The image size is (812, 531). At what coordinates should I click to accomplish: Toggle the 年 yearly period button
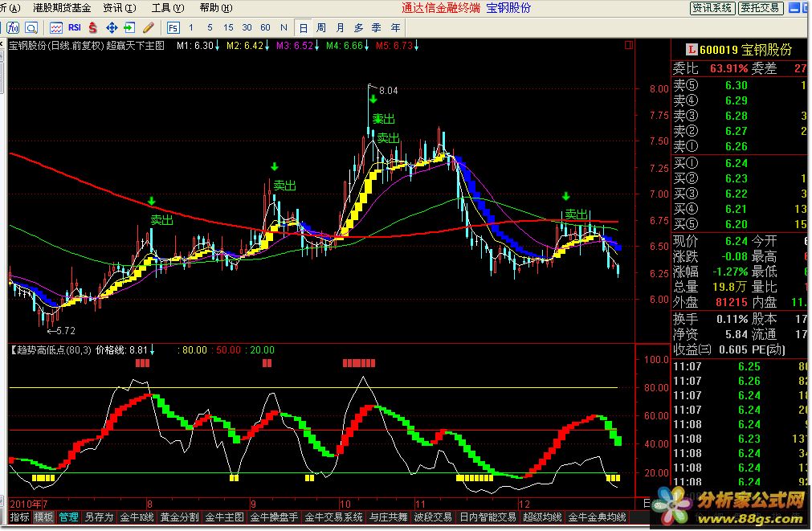pos(396,28)
